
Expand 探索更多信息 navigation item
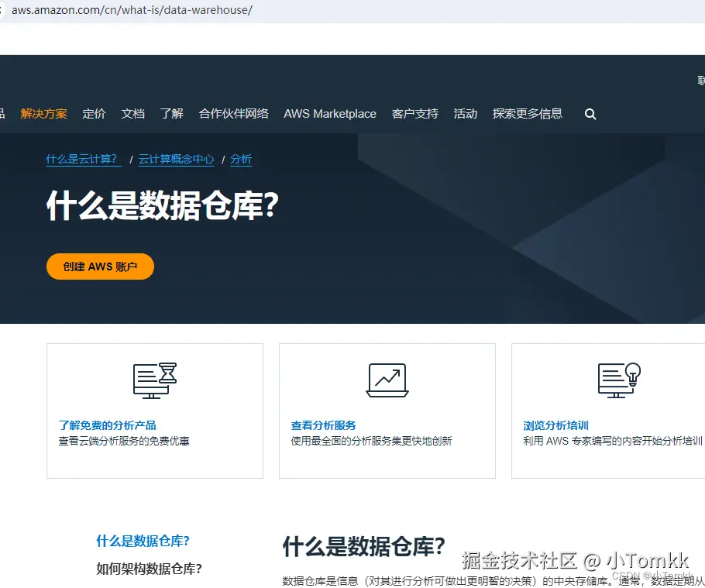click(x=527, y=114)
